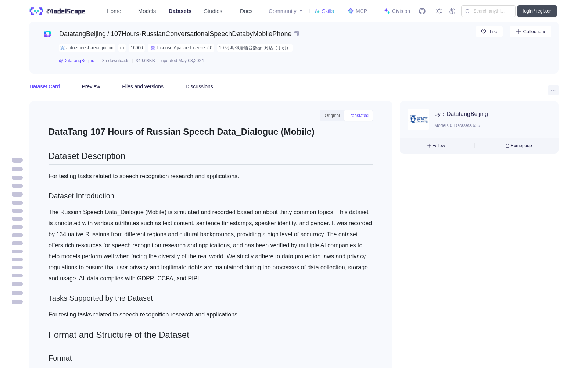This screenshot has height=368, width=588.
Task: Click the 'updated May 08,2024' text
Action: click(182, 61)
